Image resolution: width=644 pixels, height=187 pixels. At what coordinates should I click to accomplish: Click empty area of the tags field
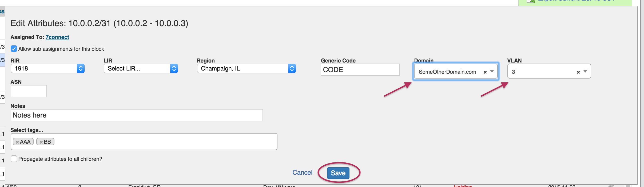[165, 142]
